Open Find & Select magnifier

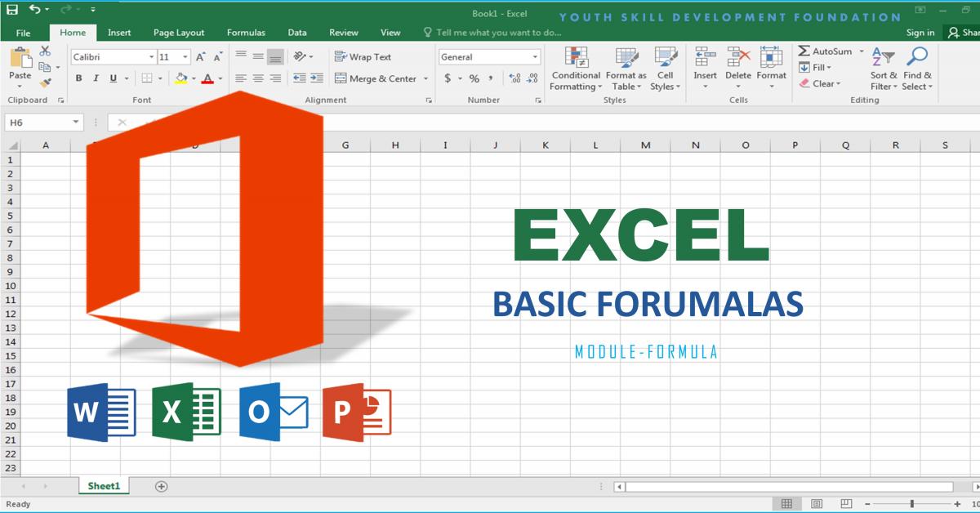(x=917, y=69)
